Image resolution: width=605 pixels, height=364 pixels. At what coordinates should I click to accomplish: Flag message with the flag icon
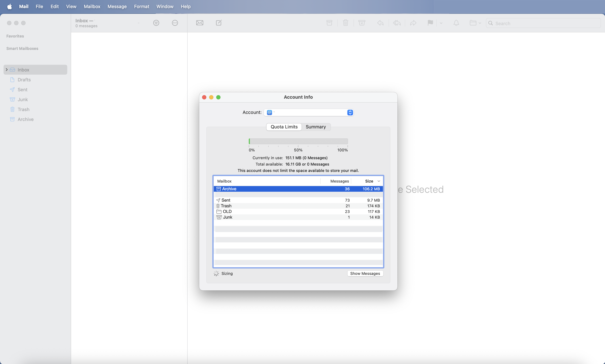tap(430, 23)
